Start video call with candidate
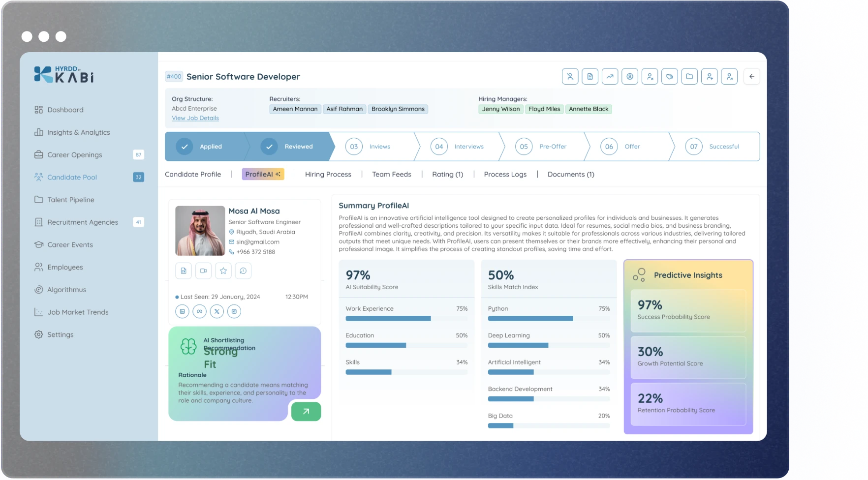The image size is (868, 480). point(203,271)
